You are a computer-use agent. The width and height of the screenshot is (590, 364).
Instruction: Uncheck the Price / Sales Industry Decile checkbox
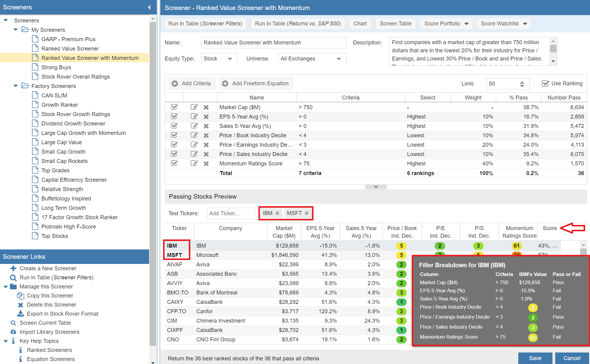coord(174,154)
